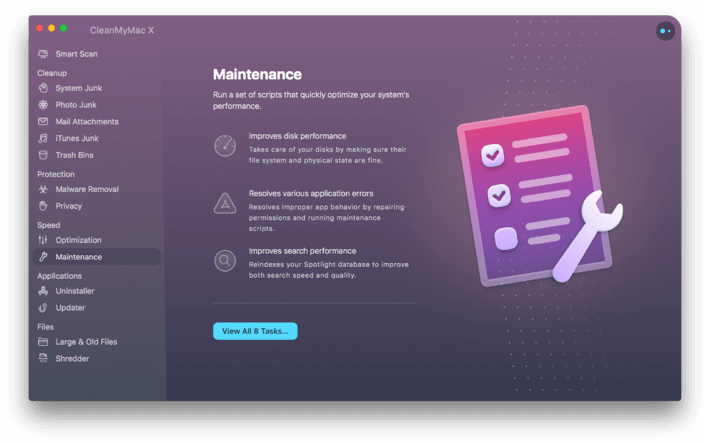Click the search performance magnifier icon
The width and height of the screenshot is (705, 445).
click(x=225, y=262)
